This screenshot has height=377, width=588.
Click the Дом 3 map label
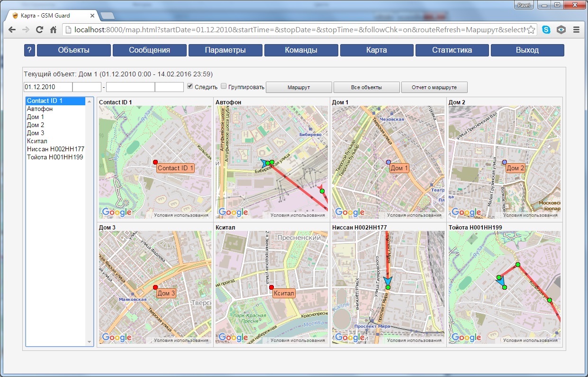tap(166, 294)
